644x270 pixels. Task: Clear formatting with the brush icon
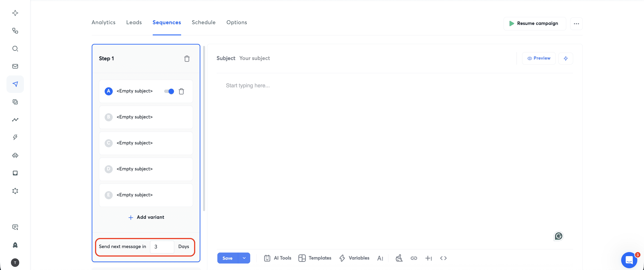pos(399,258)
